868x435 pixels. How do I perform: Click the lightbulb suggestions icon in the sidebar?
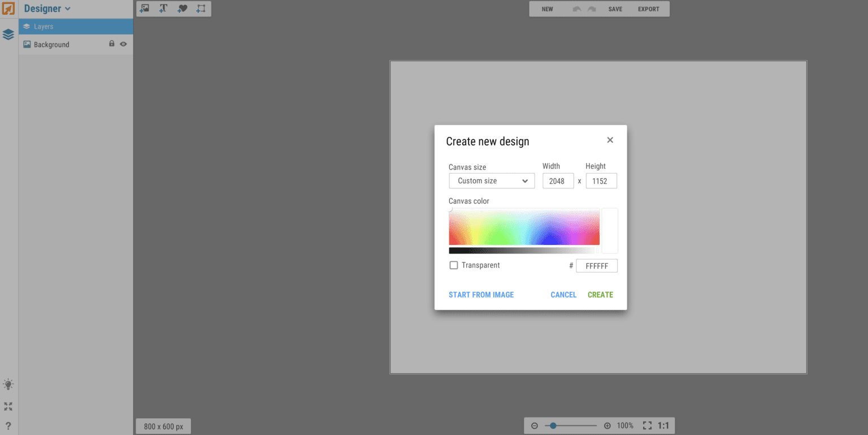click(8, 384)
